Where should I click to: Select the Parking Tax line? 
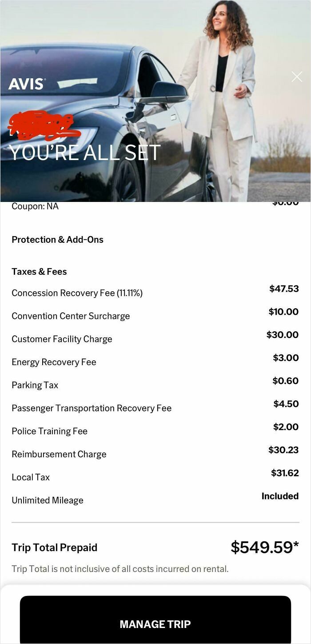35,385
